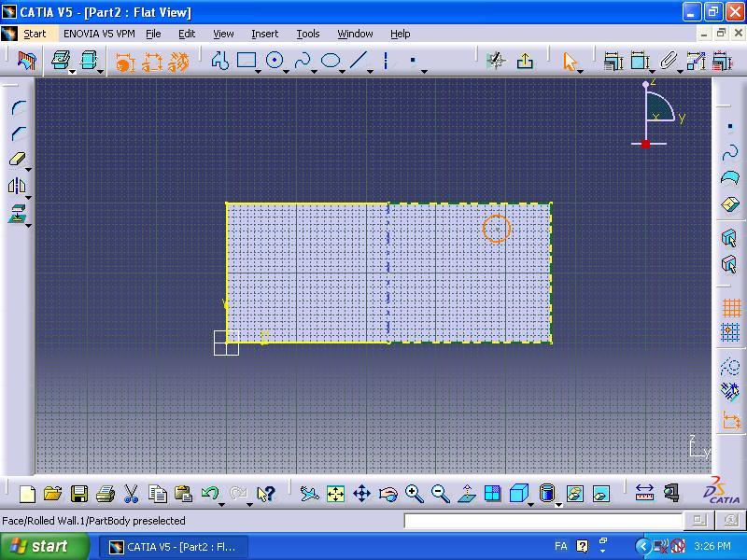The width and height of the screenshot is (747, 560).
Task: Select the Rectangle profile tool
Action: (x=247, y=61)
